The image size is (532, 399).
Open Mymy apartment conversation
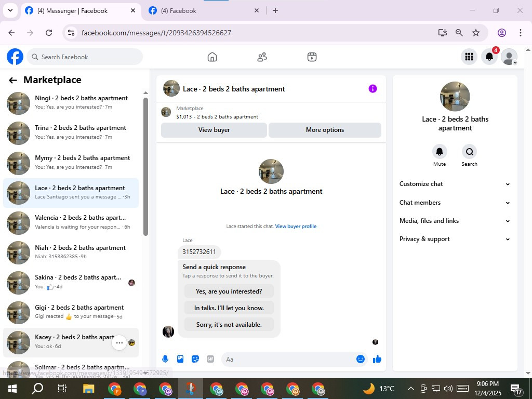point(71,163)
